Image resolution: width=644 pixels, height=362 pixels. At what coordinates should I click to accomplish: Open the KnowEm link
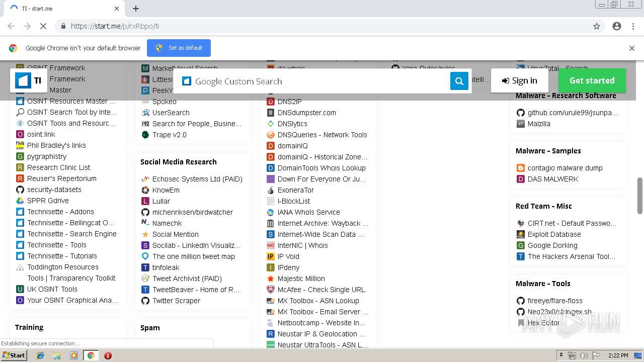tap(166, 190)
